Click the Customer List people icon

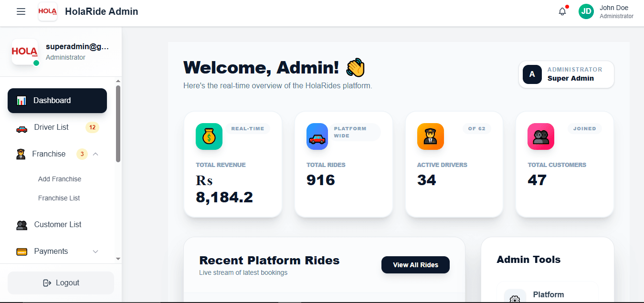(21, 225)
